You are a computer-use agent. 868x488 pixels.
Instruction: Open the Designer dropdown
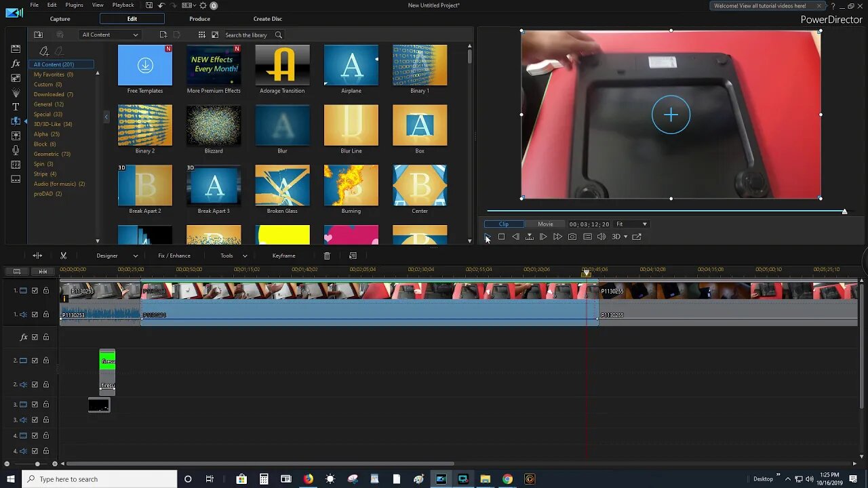pos(117,256)
